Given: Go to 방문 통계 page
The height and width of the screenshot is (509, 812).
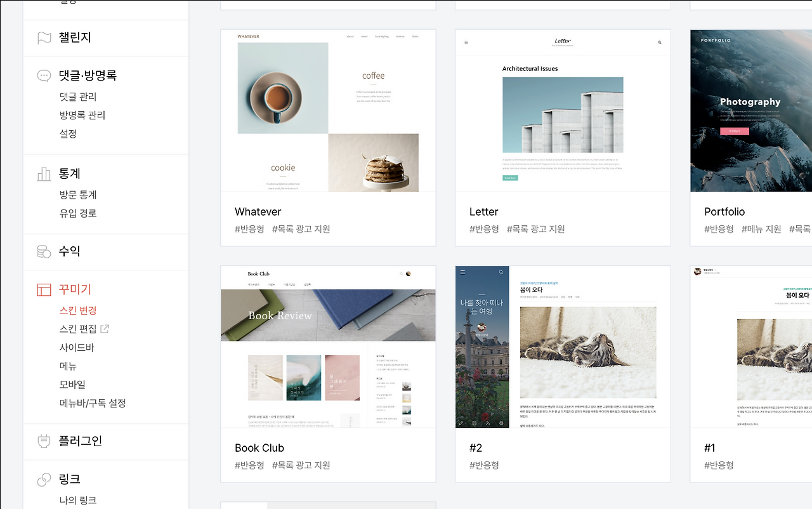Looking at the screenshot, I should pyautogui.click(x=78, y=195).
